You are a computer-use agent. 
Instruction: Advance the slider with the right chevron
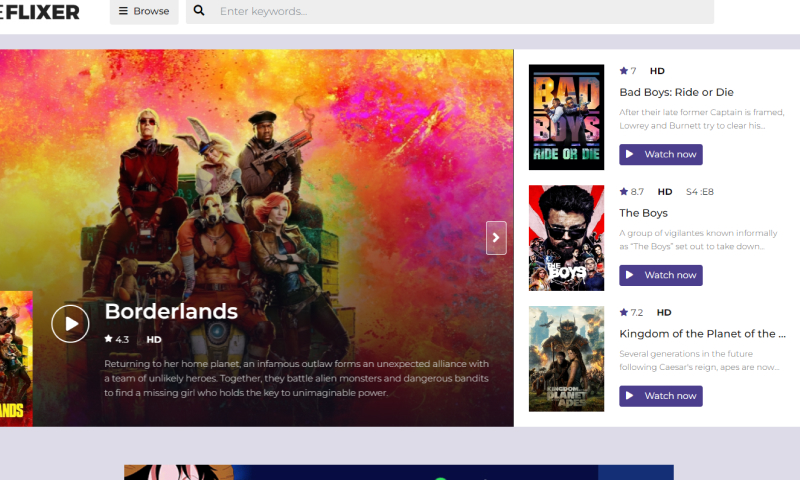(x=496, y=238)
